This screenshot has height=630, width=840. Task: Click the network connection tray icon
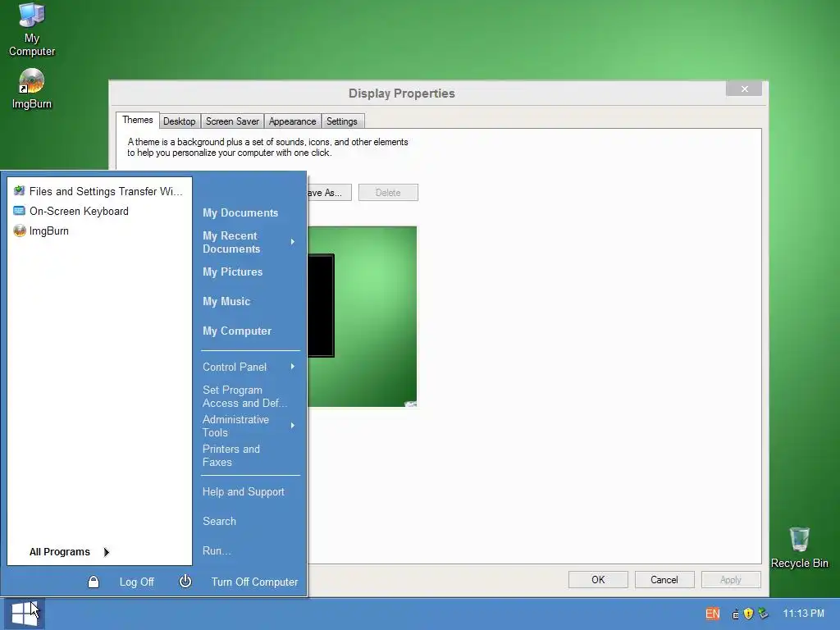(x=736, y=614)
